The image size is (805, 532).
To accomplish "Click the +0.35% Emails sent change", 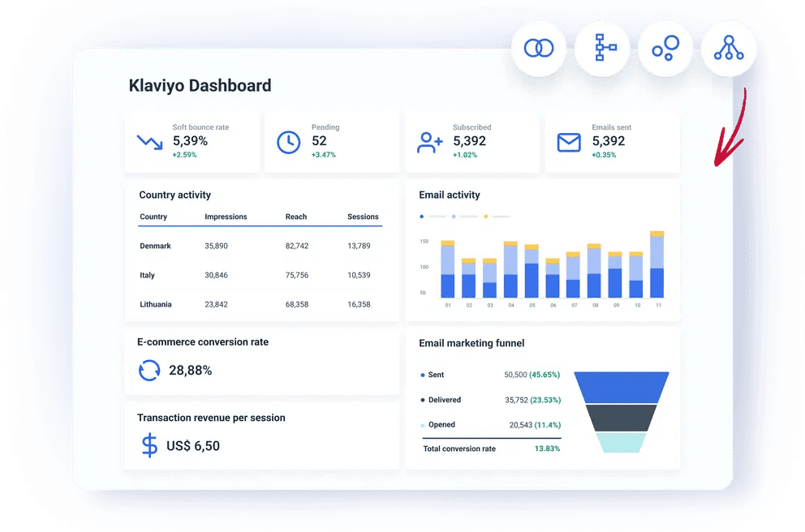I will point(604,155).
